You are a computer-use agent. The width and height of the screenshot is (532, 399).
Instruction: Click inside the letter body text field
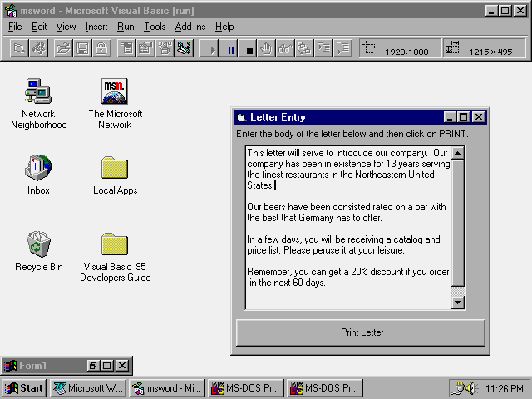coord(349,249)
